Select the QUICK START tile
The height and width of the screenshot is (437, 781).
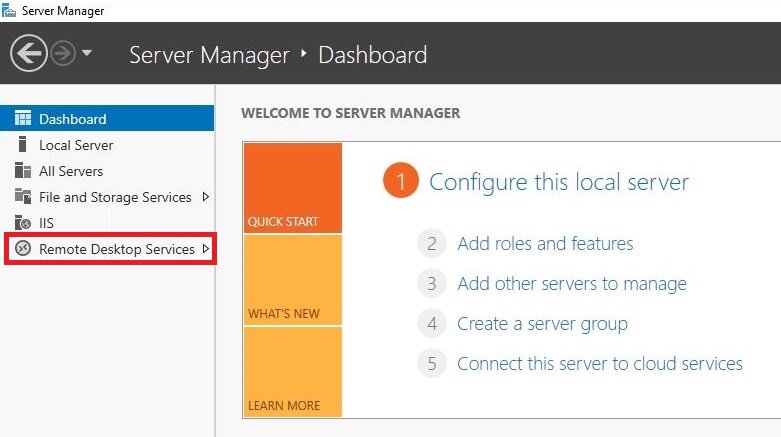click(x=293, y=188)
